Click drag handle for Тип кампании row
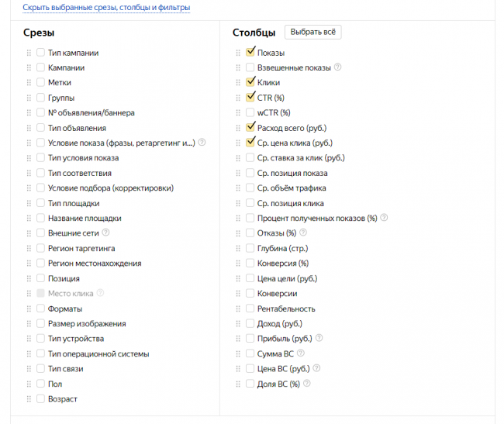 point(29,53)
